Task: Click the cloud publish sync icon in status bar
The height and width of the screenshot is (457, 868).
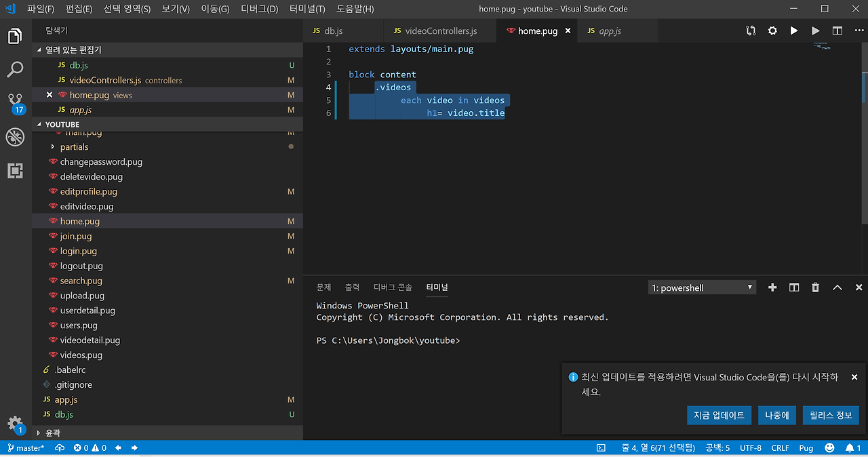Action: 60,448
